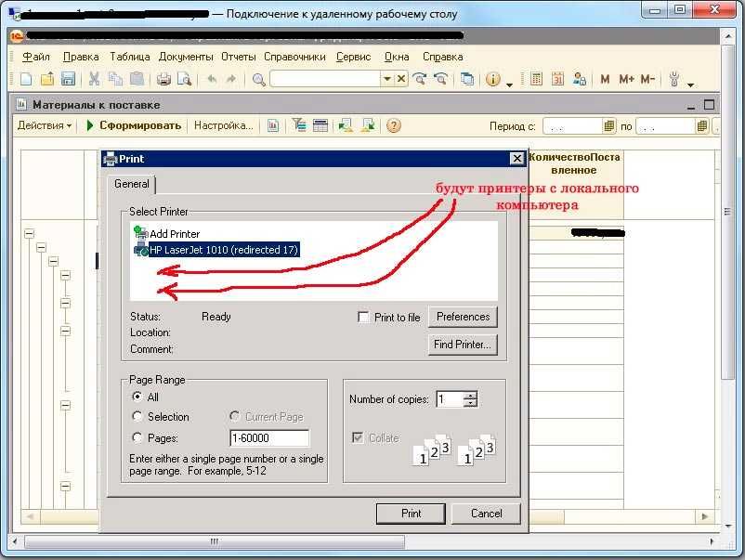Click the Number of copies spinner

[471, 399]
